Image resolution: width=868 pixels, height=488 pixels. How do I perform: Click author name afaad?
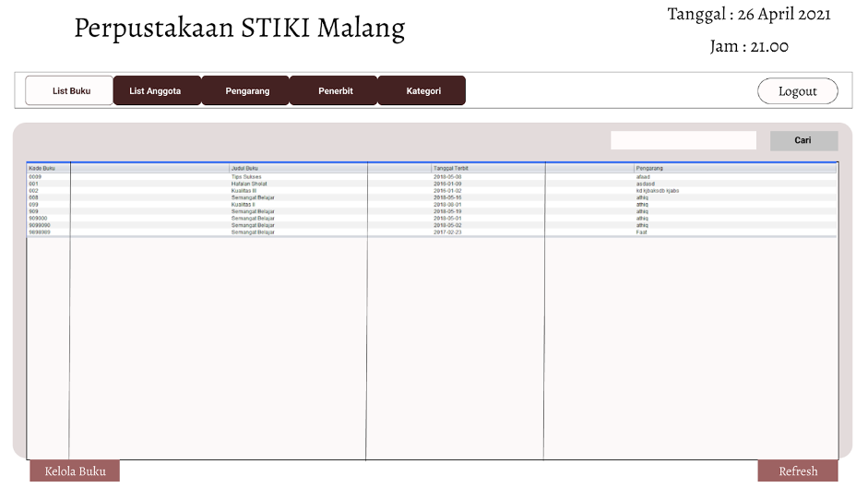click(643, 177)
